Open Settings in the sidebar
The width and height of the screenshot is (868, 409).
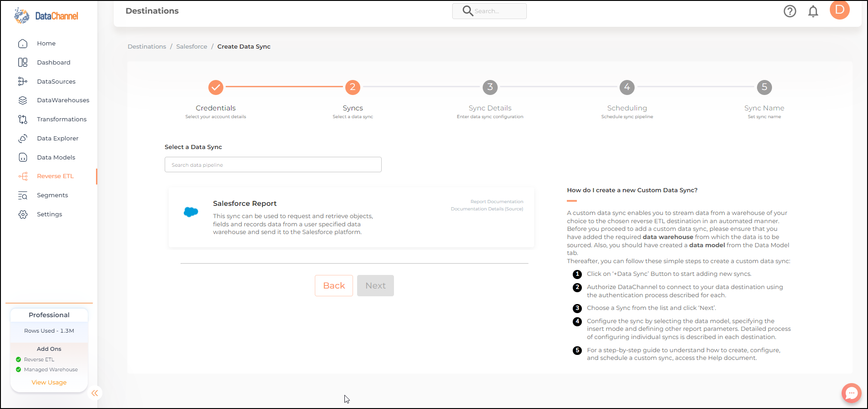tap(50, 214)
